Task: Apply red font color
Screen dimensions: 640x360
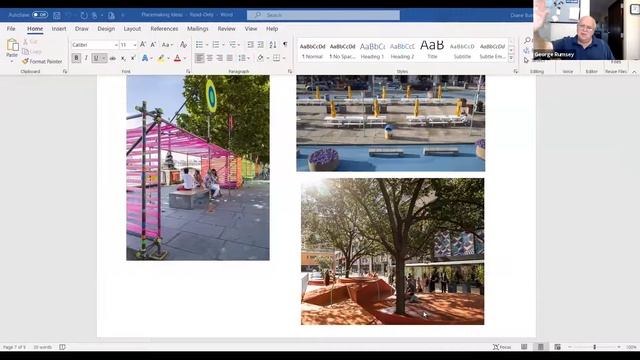Action: tap(177, 58)
